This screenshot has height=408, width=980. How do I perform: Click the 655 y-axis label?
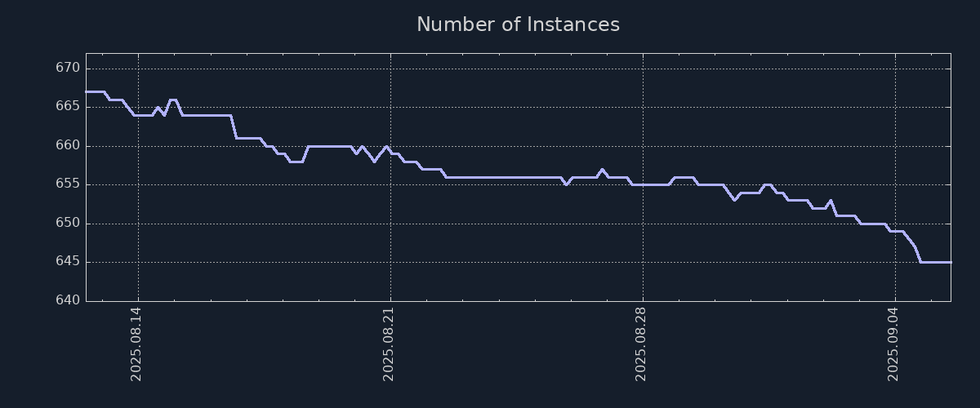coord(67,184)
